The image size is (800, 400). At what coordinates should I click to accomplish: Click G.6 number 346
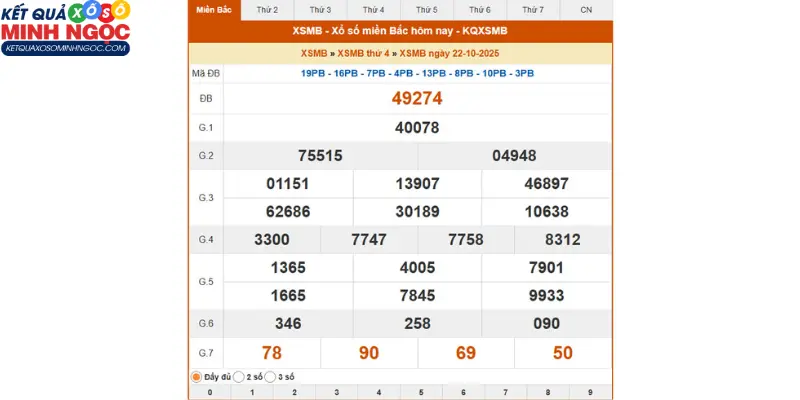[288, 323]
